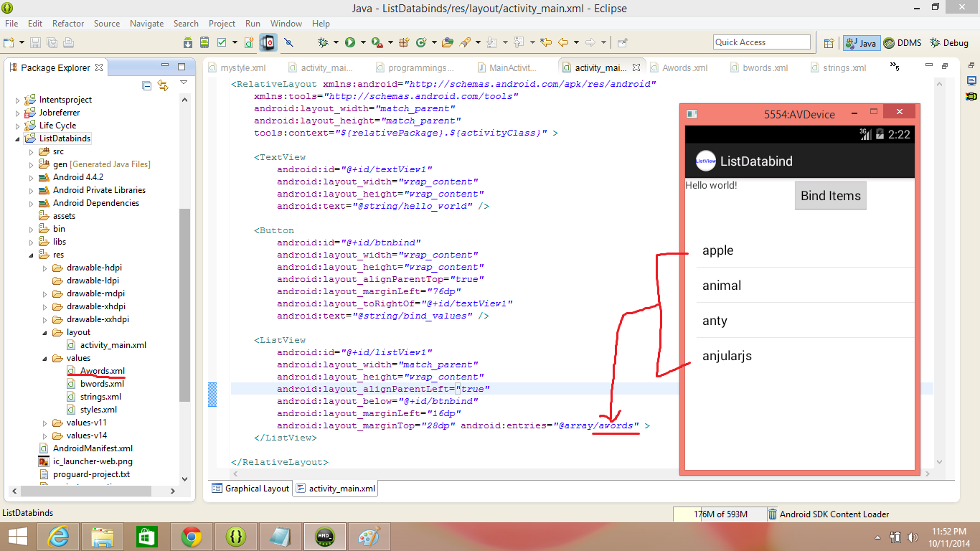This screenshot has width=980, height=551.
Task: Toggle the Java perspective button
Action: point(861,42)
